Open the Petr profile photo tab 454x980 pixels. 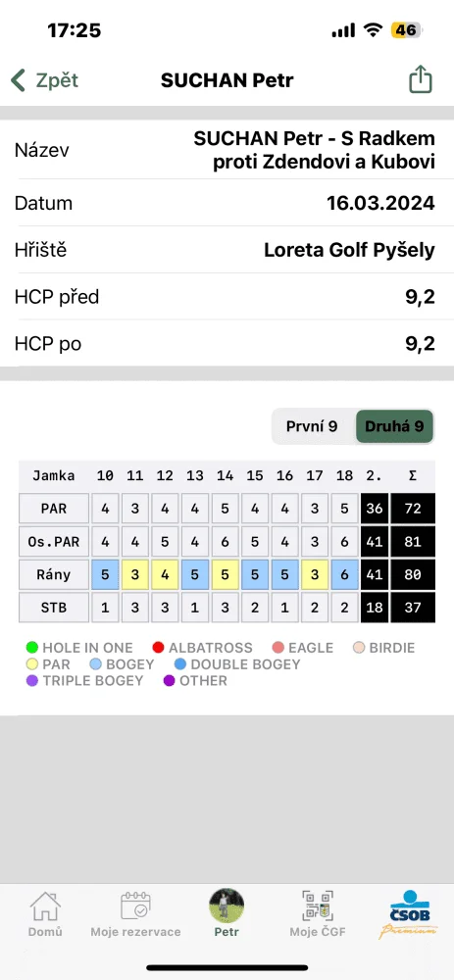click(x=227, y=906)
